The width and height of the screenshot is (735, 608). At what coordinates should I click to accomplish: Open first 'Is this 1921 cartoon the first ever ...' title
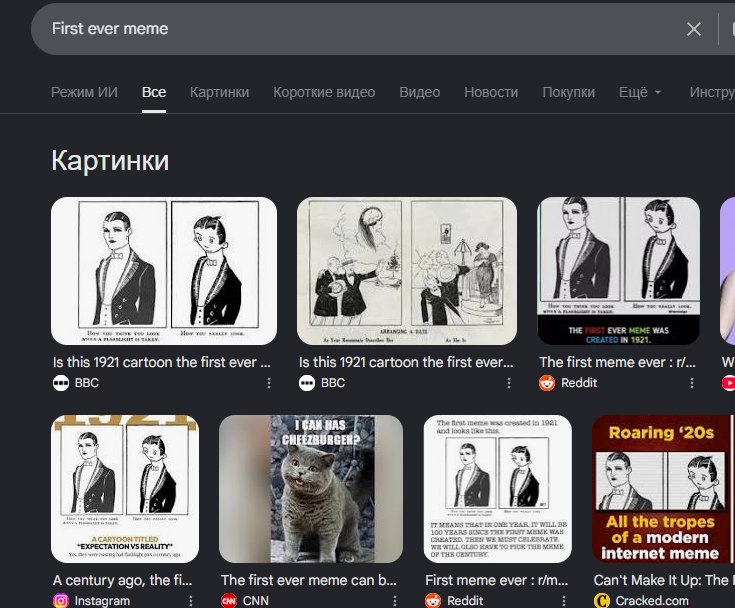[162, 362]
